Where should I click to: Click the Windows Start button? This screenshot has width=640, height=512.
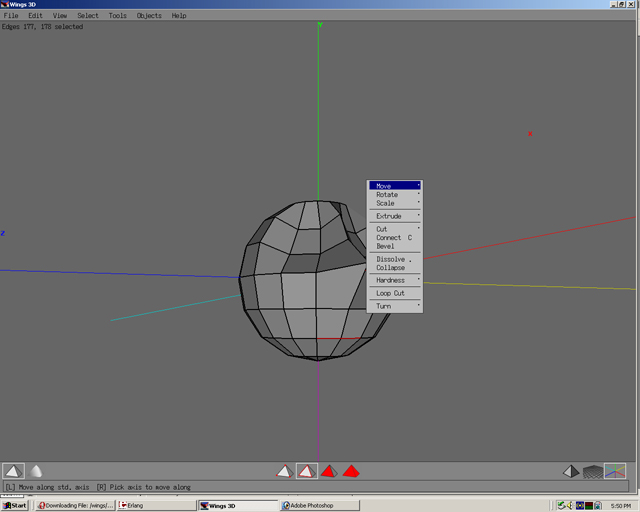click(x=15, y=506)
